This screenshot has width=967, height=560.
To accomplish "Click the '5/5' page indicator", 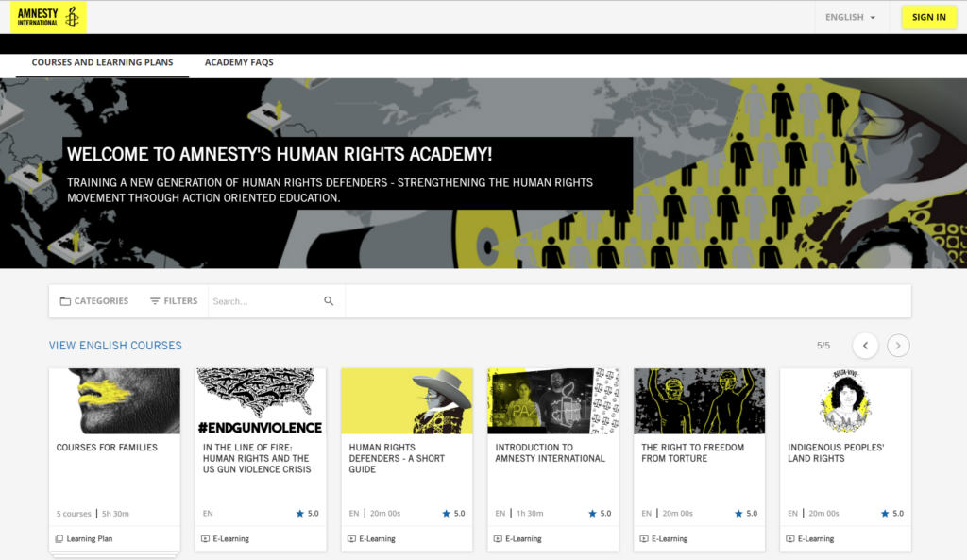I will (823, 346).
